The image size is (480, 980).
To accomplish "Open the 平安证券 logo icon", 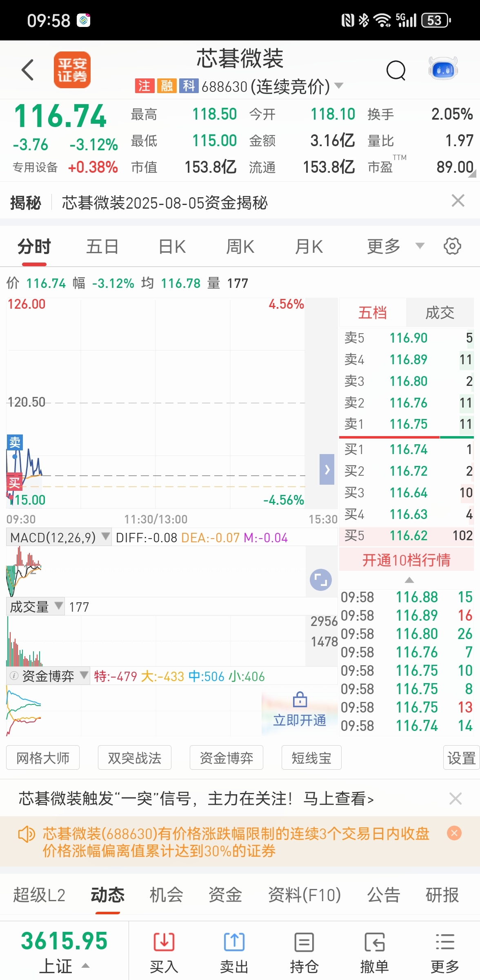I will coord(72,70).
